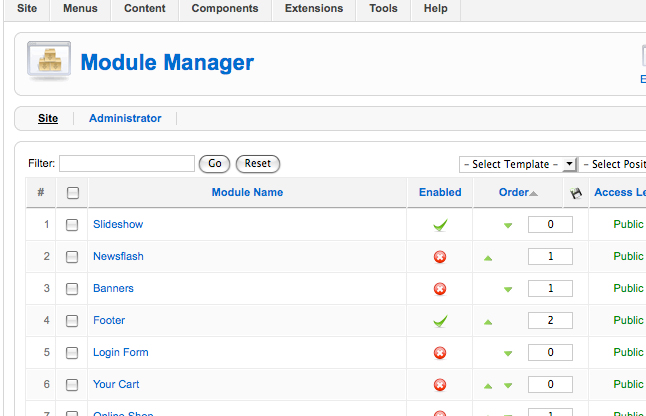
Task: Click the green enabled checkmark for Footer
Action: coord(439,321)
